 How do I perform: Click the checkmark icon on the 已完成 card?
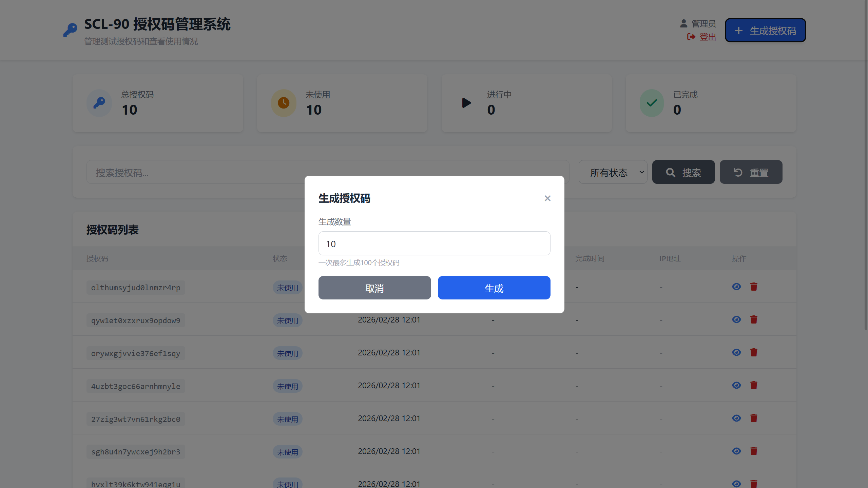[x=651, y=103]
